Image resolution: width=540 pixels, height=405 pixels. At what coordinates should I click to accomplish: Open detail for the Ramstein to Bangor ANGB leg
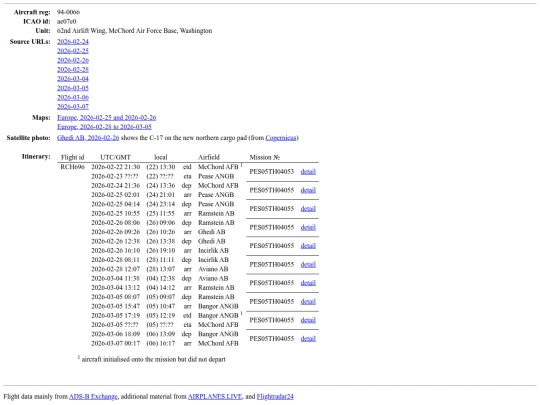[x=308, y=302]
